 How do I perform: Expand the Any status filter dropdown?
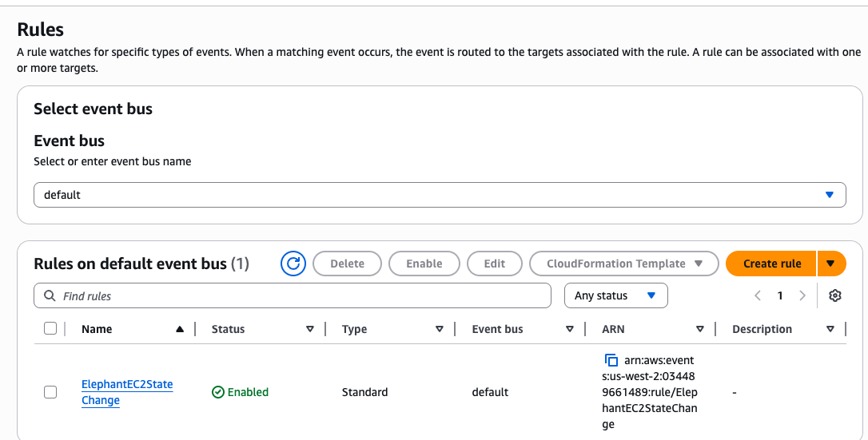[615, 295]
